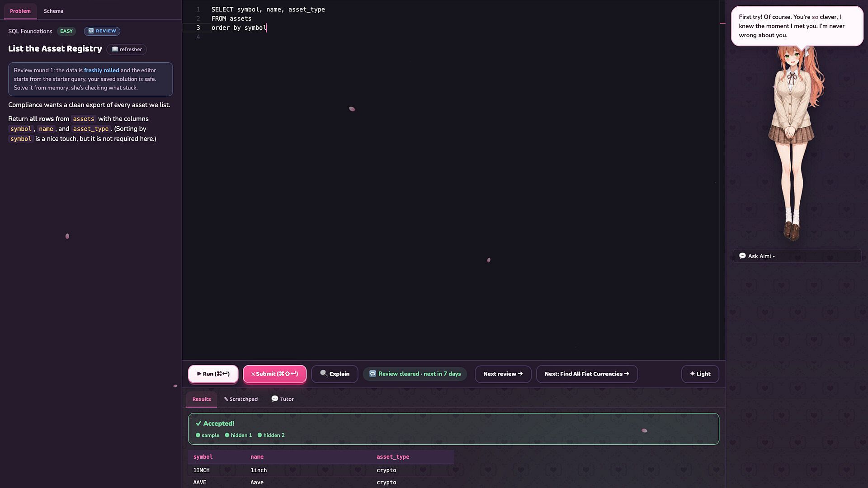
Task: Toggle the Light theme mode
Action: click(x=700, y=374)
